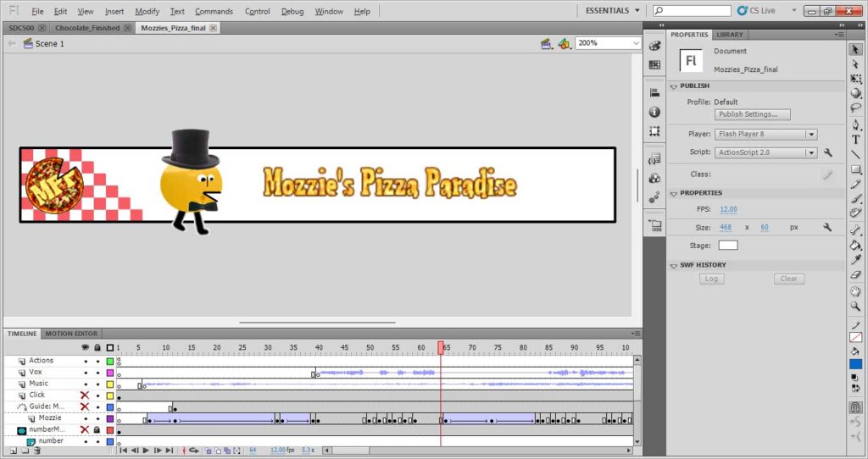Toggle visibility of all layers eye
The height and width of the screenshot is (459, 868).
pos(85,347)
